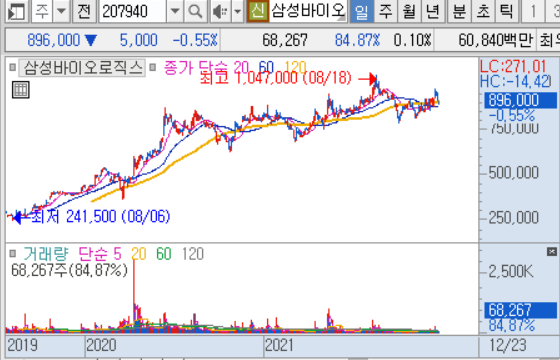The height and width of the screenshot is (360, 560).
Task: Click the 단순 5 volume average label
Action: tap(100, 254)
